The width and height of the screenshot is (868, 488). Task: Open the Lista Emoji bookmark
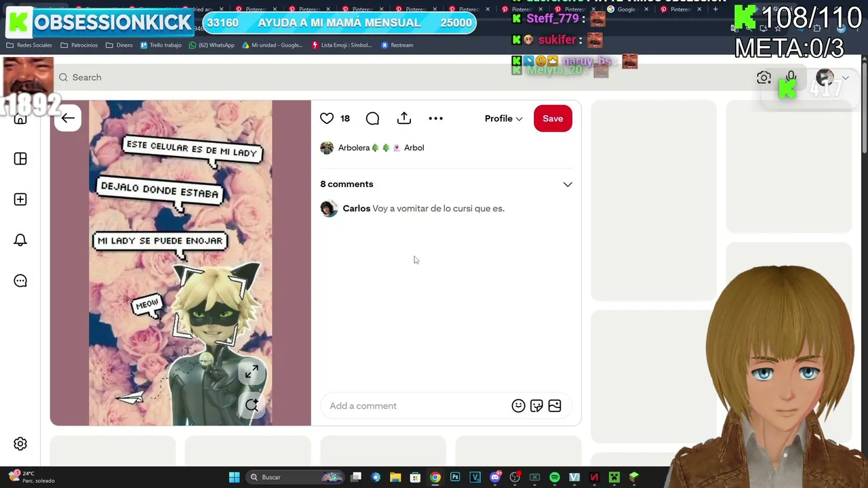[342, 45]
